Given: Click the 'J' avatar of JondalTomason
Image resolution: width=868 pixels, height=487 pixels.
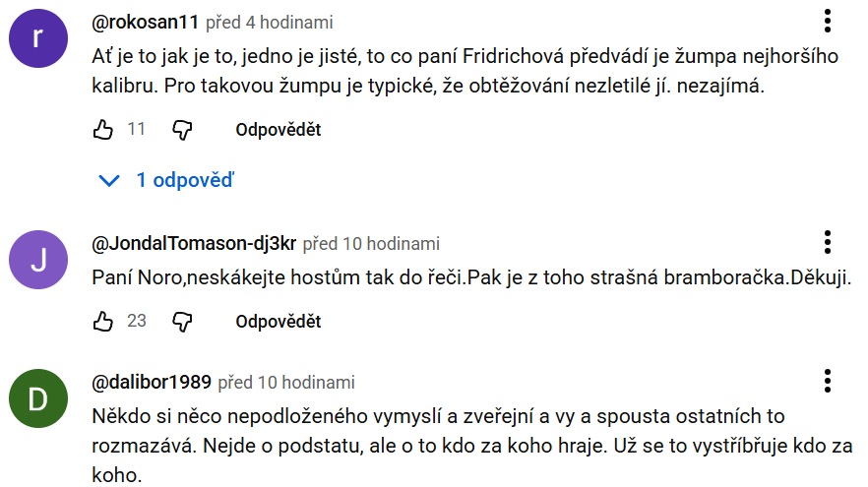Looking at the screenshot, I should click(x=37, y=260).
